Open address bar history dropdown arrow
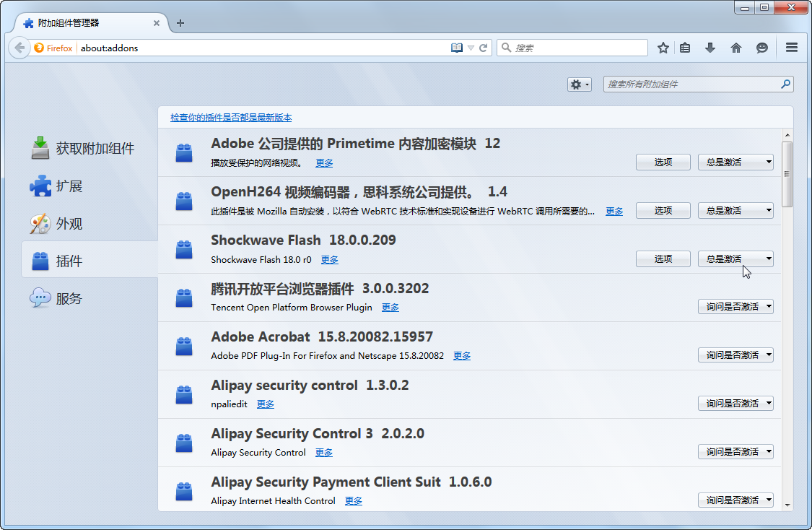 click(x=471, y=48)
